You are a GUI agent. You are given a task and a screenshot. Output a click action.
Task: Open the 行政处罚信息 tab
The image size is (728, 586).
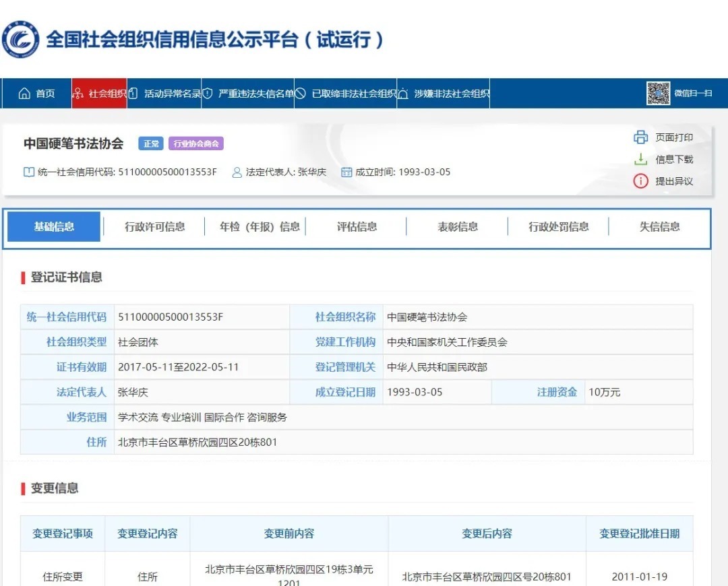[558, 227]
